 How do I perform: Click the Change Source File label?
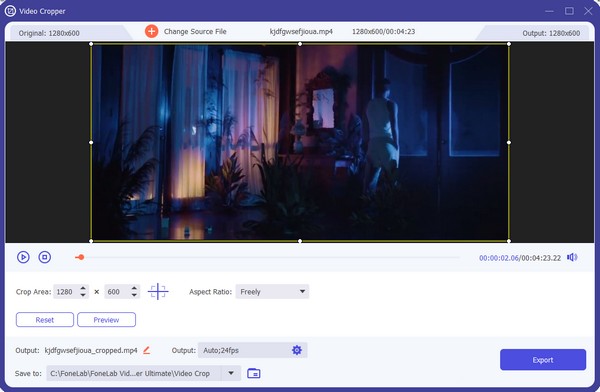[195, 31]
